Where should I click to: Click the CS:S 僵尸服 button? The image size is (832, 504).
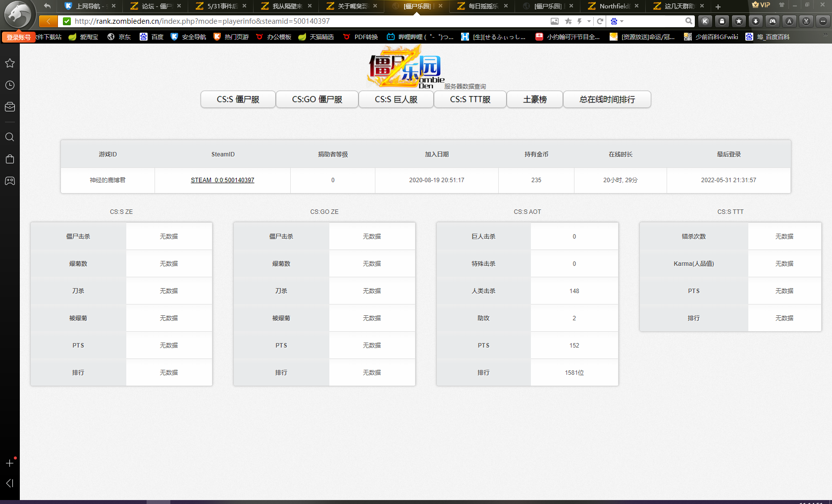pos(238,100)
